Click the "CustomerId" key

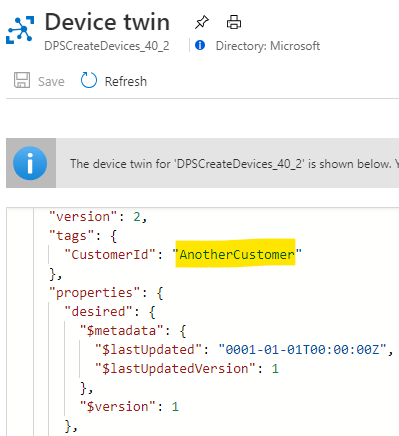[x=110, y=255]
